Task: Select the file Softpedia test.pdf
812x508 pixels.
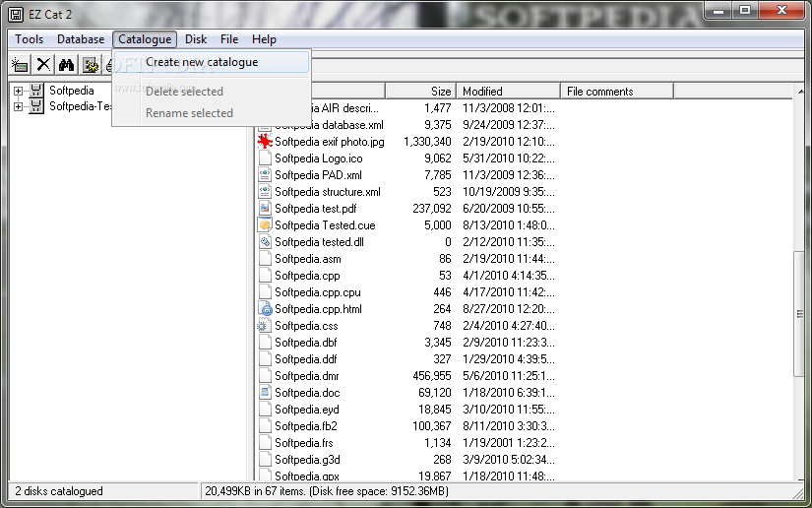Action: tap(315, 209)
